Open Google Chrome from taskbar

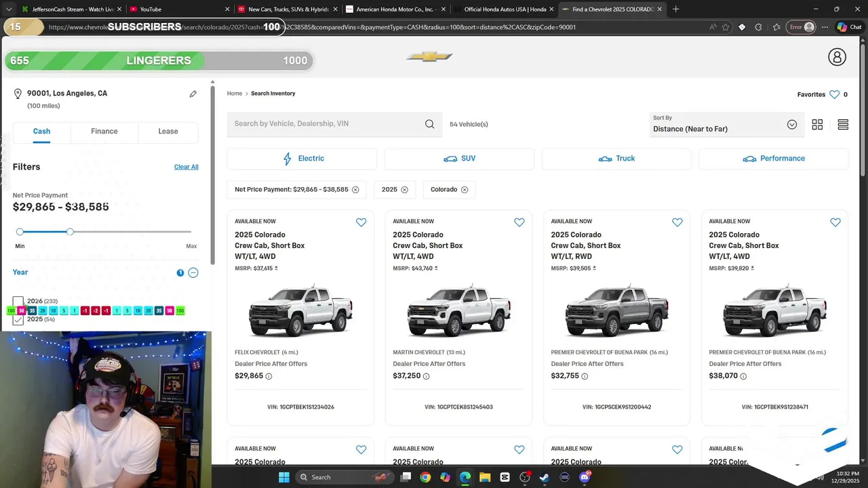point(425,477)
